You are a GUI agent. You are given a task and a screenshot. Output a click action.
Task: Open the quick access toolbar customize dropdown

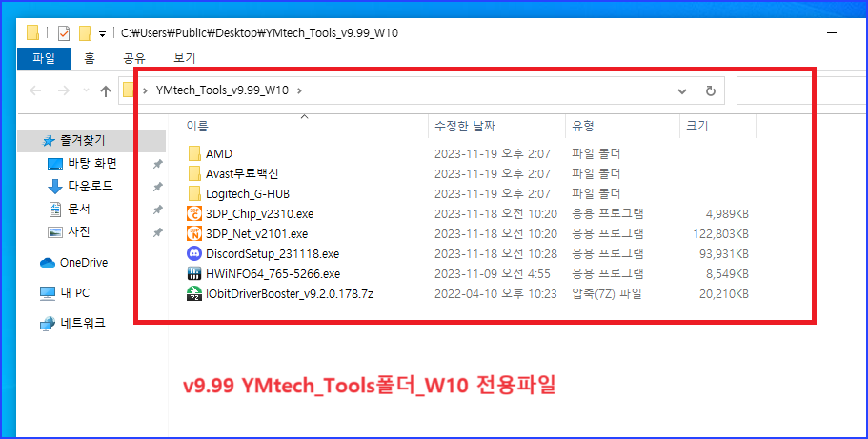(102, 34)
